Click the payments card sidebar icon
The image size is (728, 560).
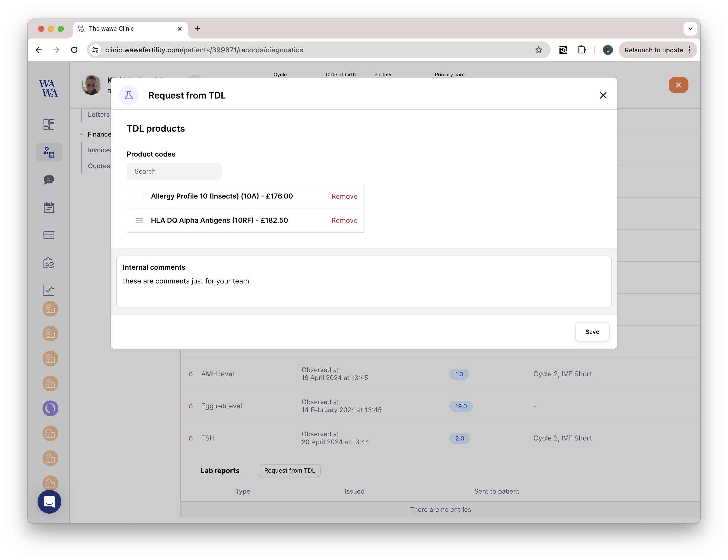pyautogui.click(x=49, y=235)
